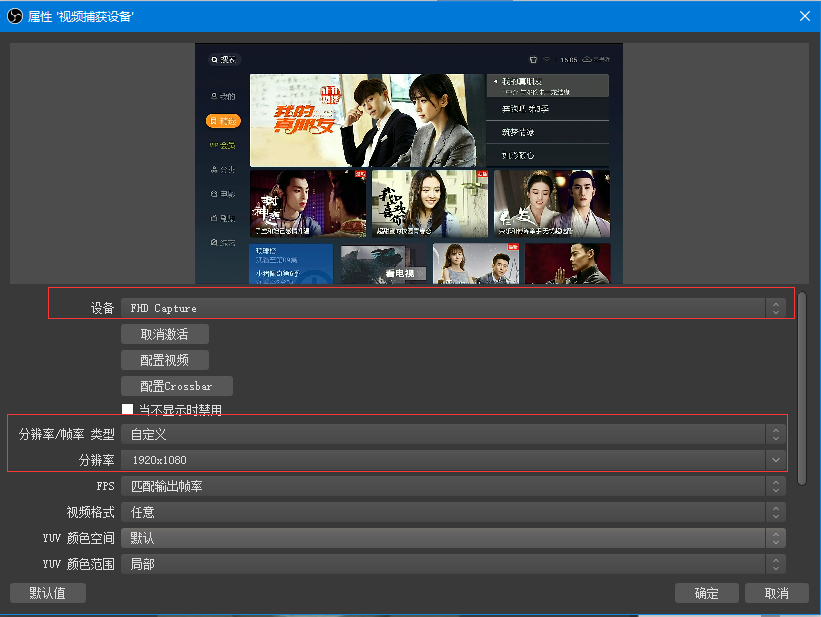The image size is (821, 617).
Task: Click the 配置视频 button
Action: point(165,360)
